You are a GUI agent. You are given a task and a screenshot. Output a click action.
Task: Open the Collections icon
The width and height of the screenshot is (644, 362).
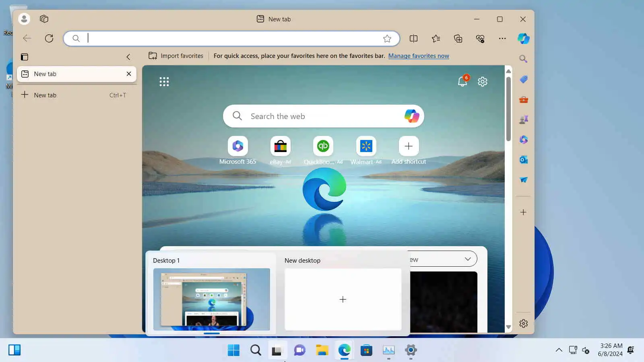point(458,39)
